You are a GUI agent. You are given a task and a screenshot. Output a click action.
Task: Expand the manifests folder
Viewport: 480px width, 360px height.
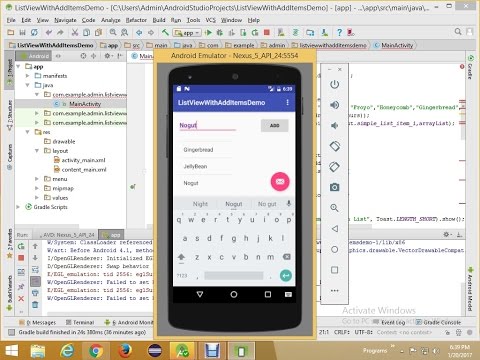[28, 76]
